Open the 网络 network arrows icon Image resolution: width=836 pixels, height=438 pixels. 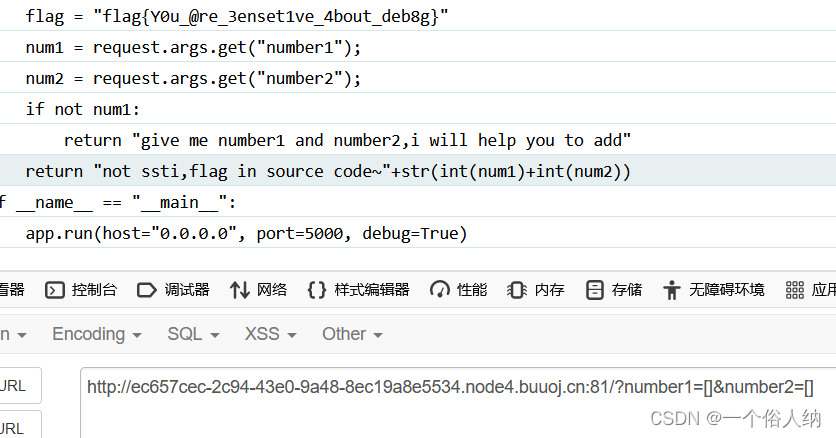pos(239,290)
